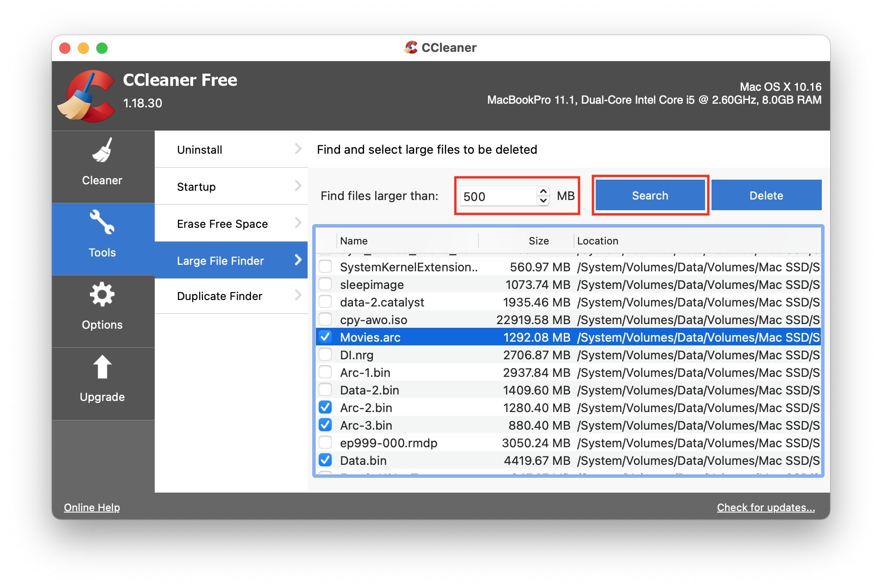
Task: Sort by the Name column header
Action: pyautogui.click(x=407, y=241)
